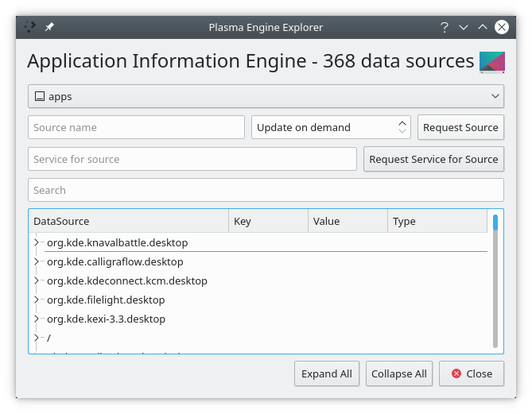532x414 pixels.
Task: Click the Expand All button
Action: (x=328, y=373)
